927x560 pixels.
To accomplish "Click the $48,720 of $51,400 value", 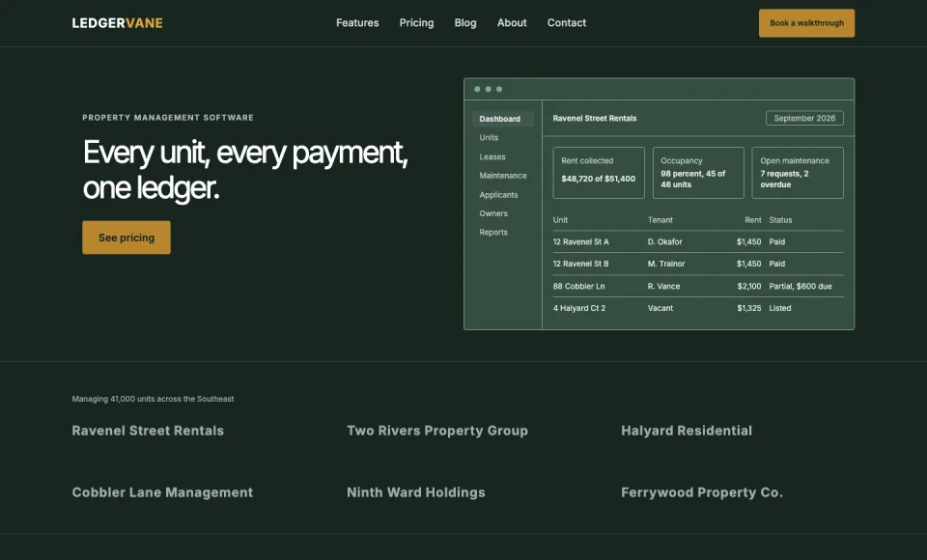I will (599, 179).
